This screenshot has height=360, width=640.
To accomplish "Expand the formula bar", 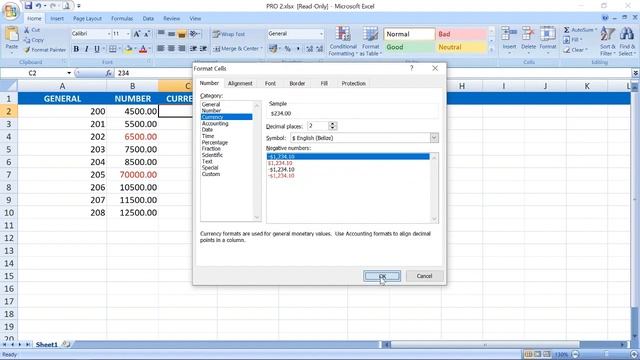I will [636, 73].
